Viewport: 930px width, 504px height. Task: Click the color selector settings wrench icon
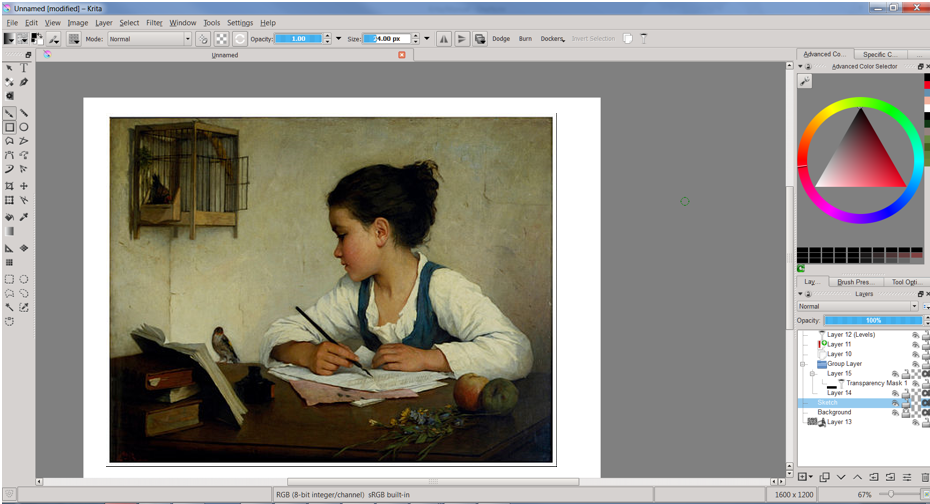click(805, 81)
